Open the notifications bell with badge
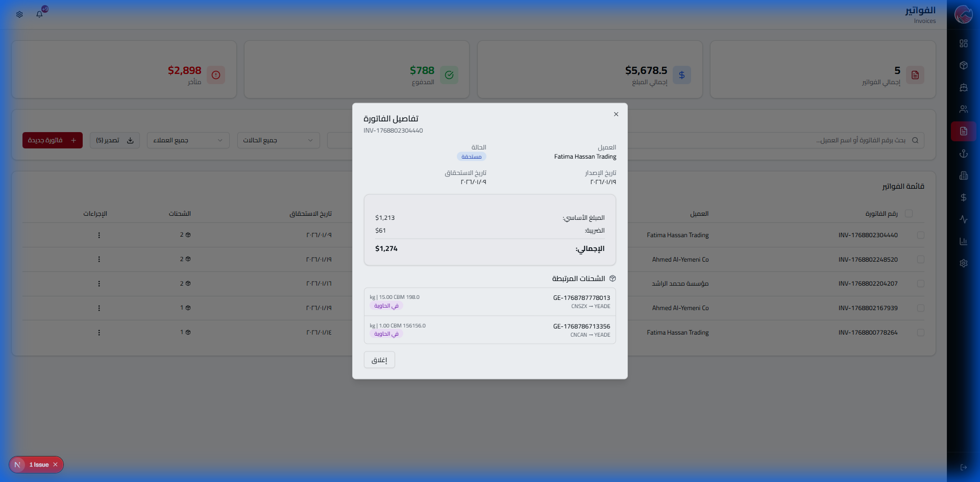 coord(40,14)
